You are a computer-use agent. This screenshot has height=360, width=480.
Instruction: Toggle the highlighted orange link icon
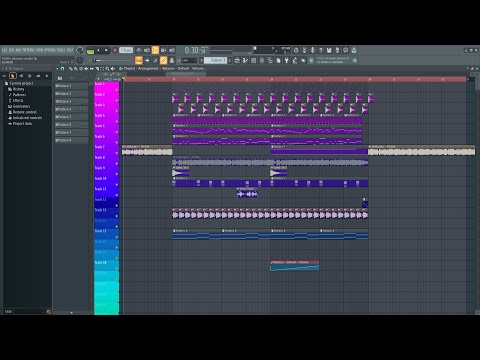click(x=163, y=60)
